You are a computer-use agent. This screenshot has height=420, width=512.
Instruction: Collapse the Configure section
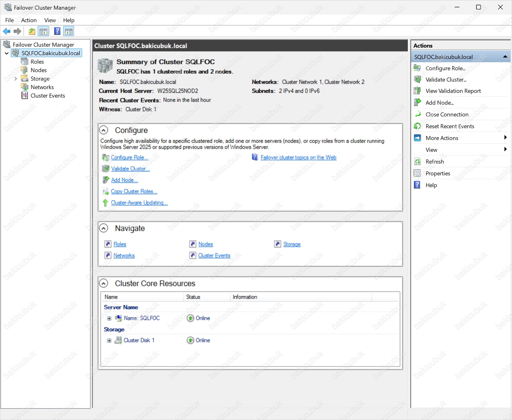(x=103, y=130)
